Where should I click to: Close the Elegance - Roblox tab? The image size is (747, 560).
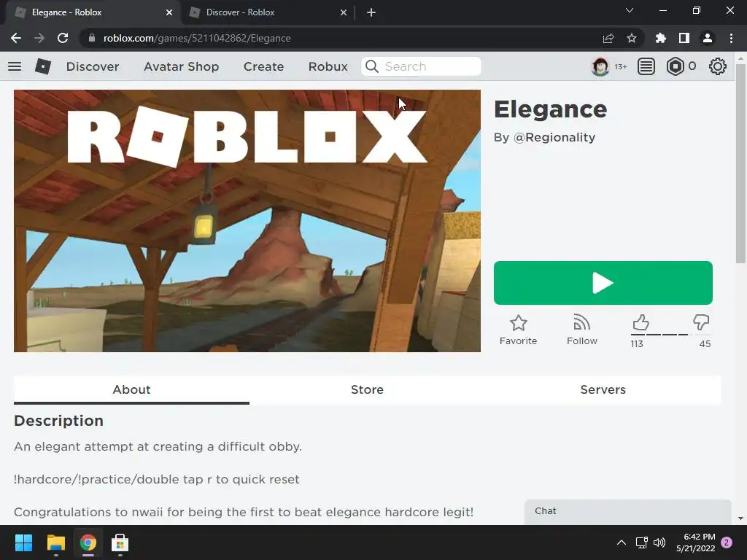click(x=169, y=12)
